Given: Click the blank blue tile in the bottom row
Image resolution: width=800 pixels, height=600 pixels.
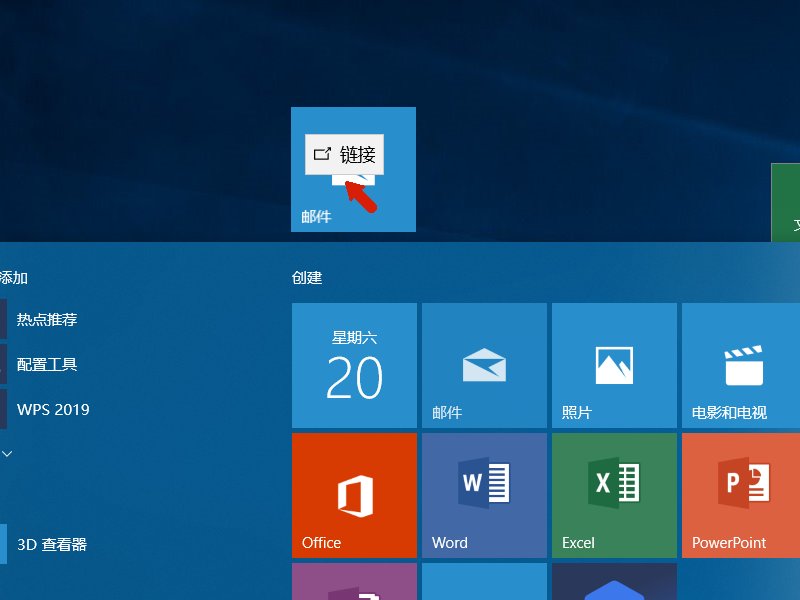Looking at the screenshot, I should 484,582.
